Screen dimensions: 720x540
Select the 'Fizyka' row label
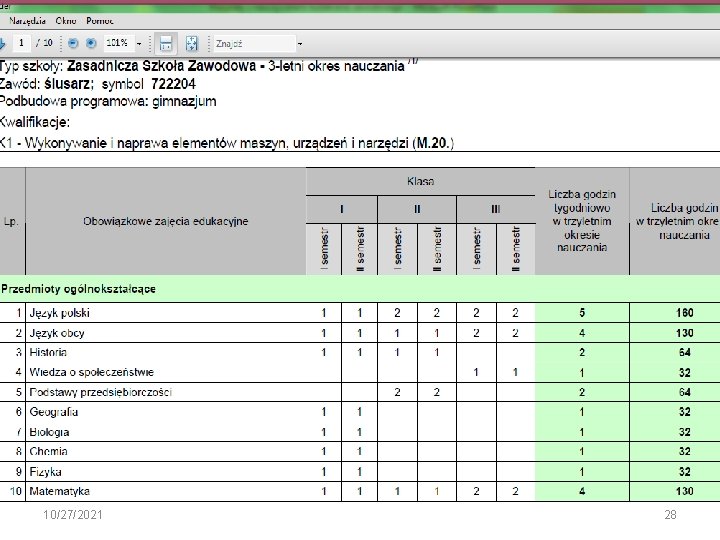tap(45, 472)
